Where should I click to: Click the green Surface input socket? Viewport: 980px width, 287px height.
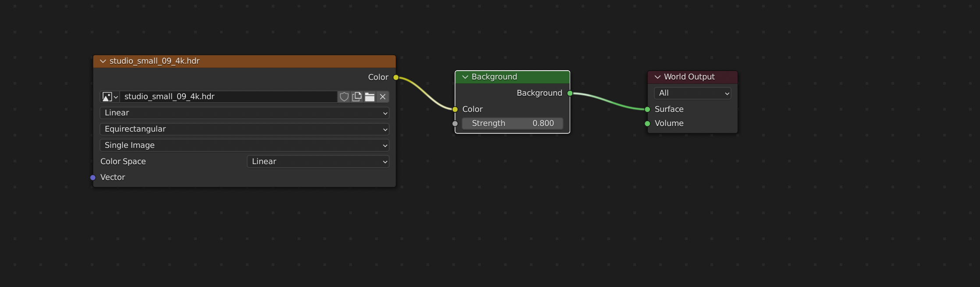pyautogui.click(x=647, y=110)
